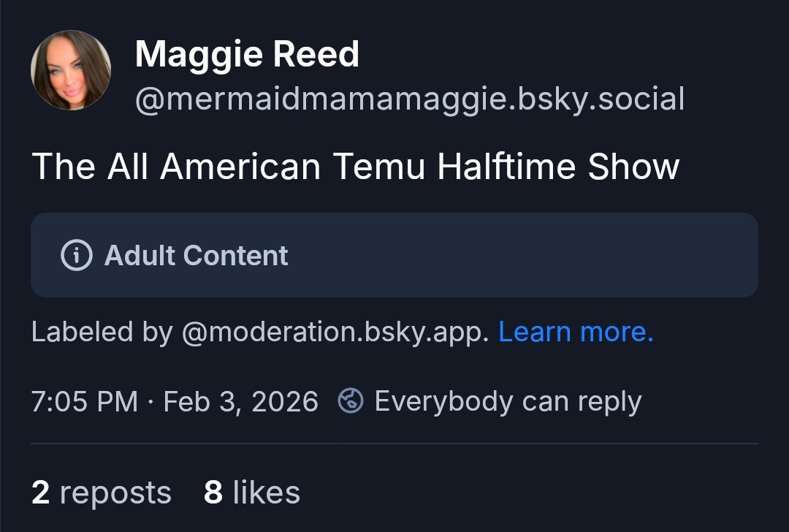Click the globe icon for reply settings

351,401
